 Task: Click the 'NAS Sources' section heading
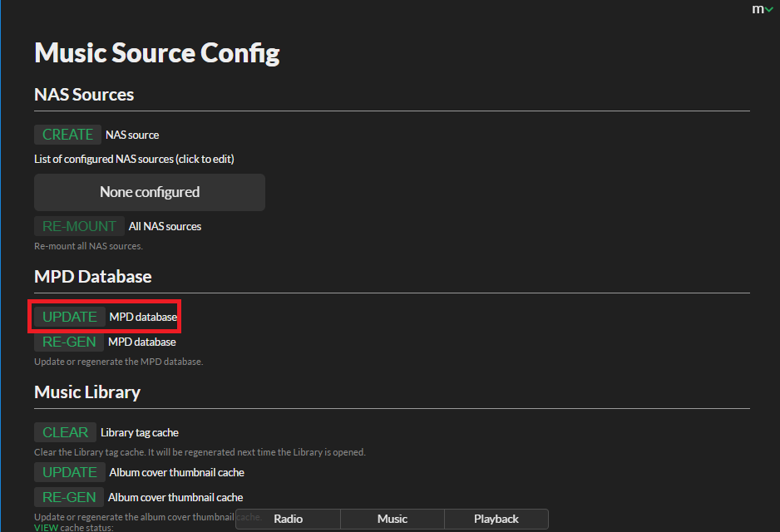pyautogui.click(x=84, y=95)
